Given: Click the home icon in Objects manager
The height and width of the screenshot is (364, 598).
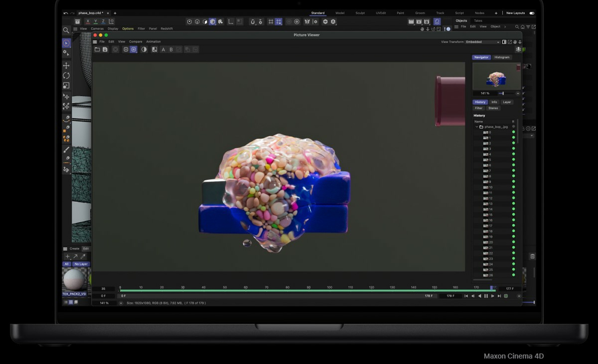Looking at the screenshot, I should tap(522, 27).
